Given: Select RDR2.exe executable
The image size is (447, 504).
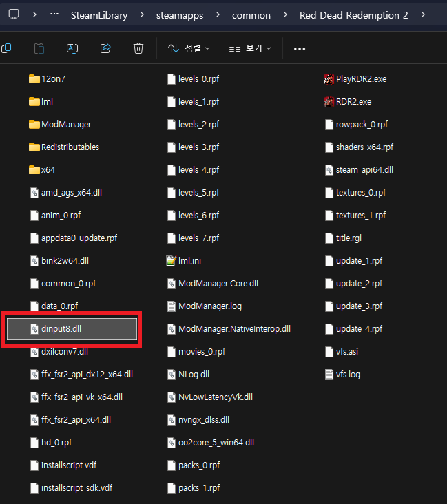Looking at the screenshot, I should [348, 102].
